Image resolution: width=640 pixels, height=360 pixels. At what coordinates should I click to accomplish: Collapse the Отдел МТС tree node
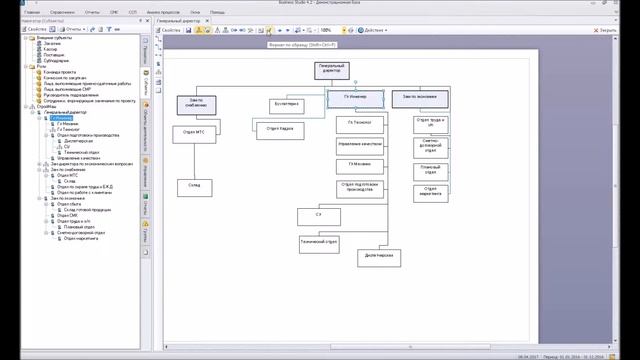point(46,175)
